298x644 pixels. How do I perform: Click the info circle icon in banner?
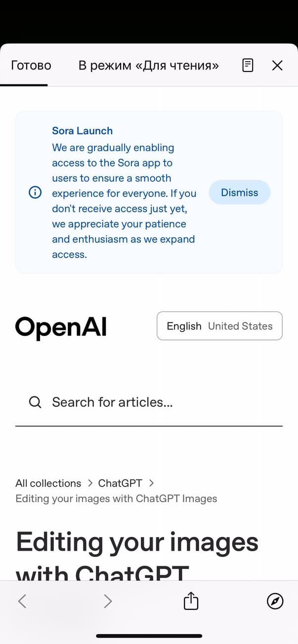point(35,192)
